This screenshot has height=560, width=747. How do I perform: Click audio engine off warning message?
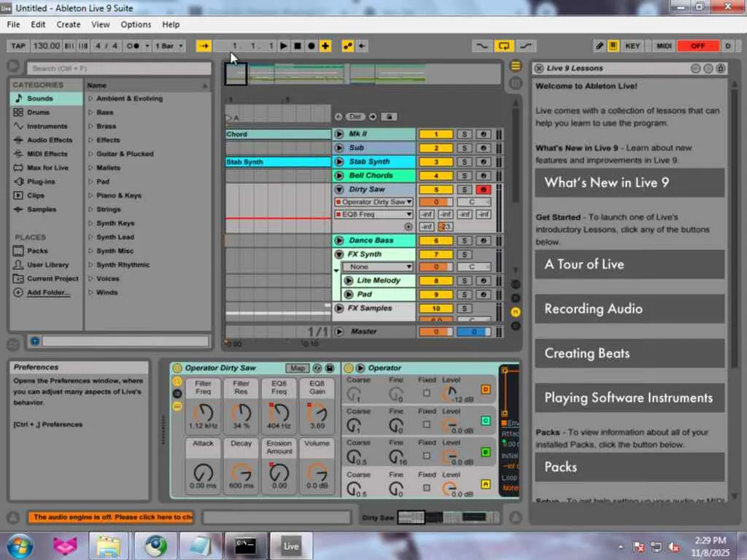[x=111, y=517]
